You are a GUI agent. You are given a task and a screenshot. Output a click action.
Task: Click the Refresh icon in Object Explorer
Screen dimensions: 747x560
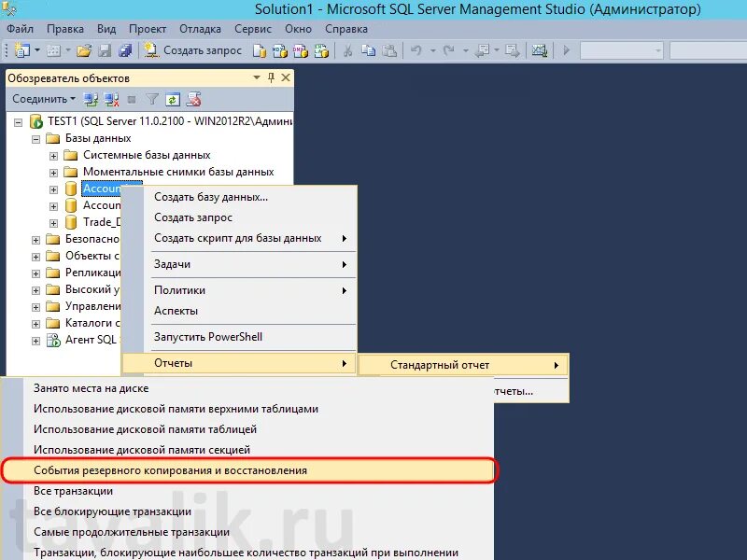(173, 99)
